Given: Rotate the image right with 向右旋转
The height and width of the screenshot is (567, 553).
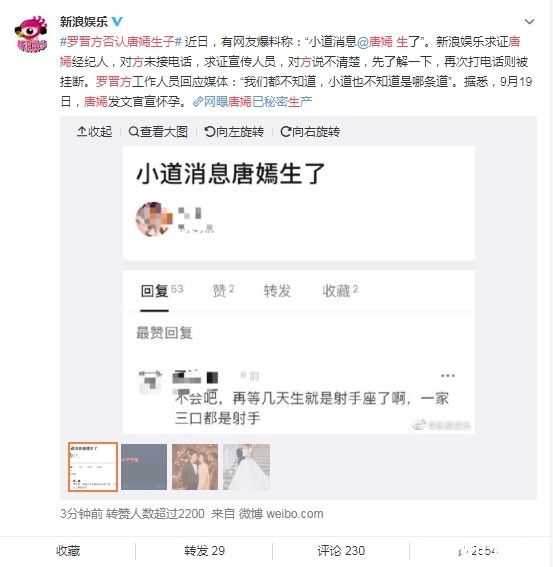Looking at the screenshot, I should (x=310, y=132).
